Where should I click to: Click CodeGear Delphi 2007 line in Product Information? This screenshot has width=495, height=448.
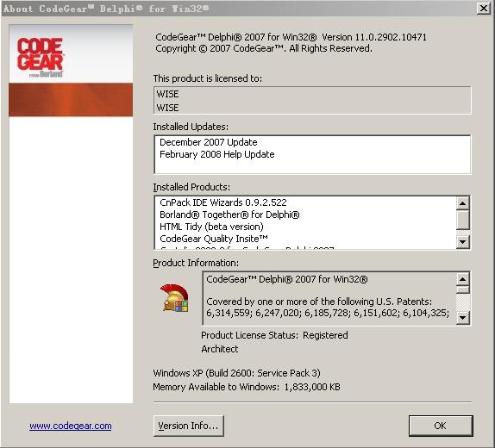click(287, 279)
